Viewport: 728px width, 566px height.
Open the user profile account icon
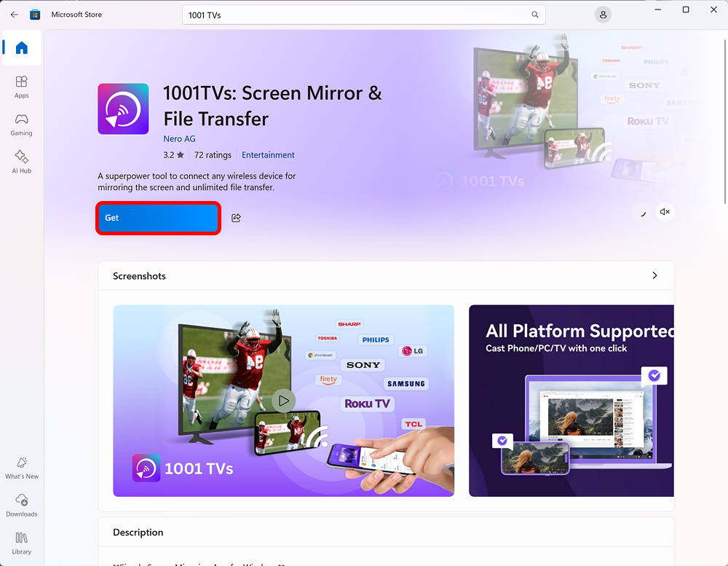click(x=603, y=15)
